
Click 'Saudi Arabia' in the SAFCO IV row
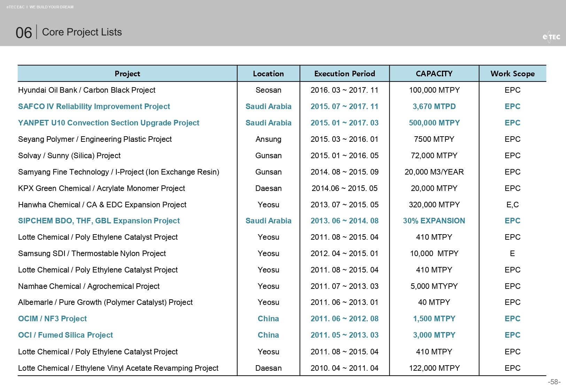(x=268, y=106)
